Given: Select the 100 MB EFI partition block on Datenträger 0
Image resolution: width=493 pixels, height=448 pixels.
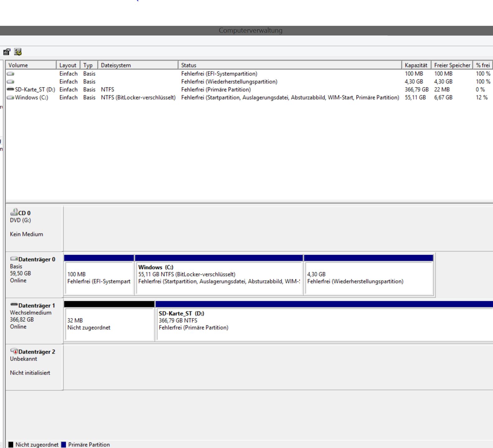Looking at the screenshot, I should click(x=99, y=275).
